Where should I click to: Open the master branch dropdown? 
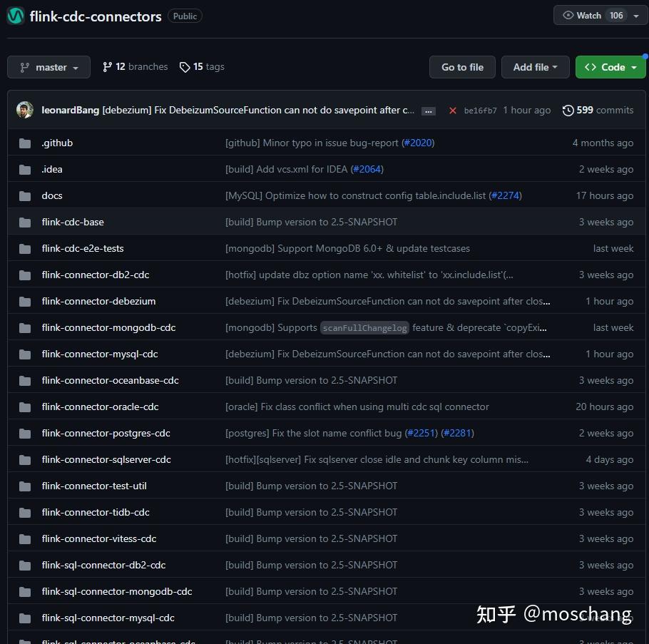[48, 67]
